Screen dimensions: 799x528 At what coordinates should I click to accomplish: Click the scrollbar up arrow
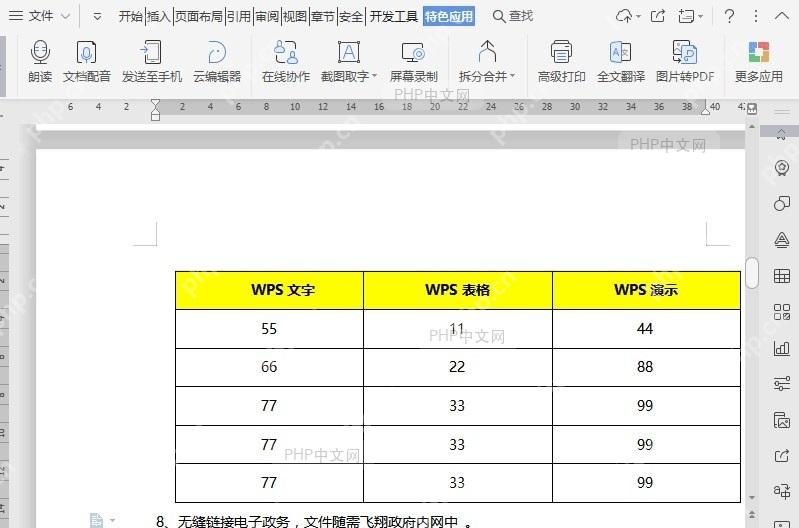[x=752, y=126]
